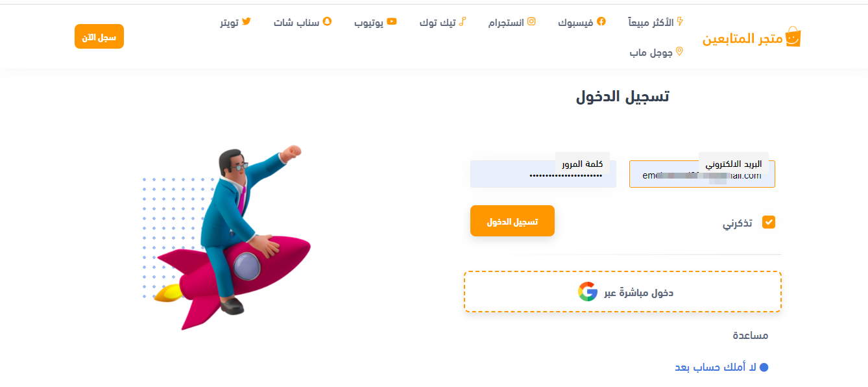The height and width of the screenshot is (387, 868).
Task: Click the Instagram icon in navigation
Action: coord(531,21)
